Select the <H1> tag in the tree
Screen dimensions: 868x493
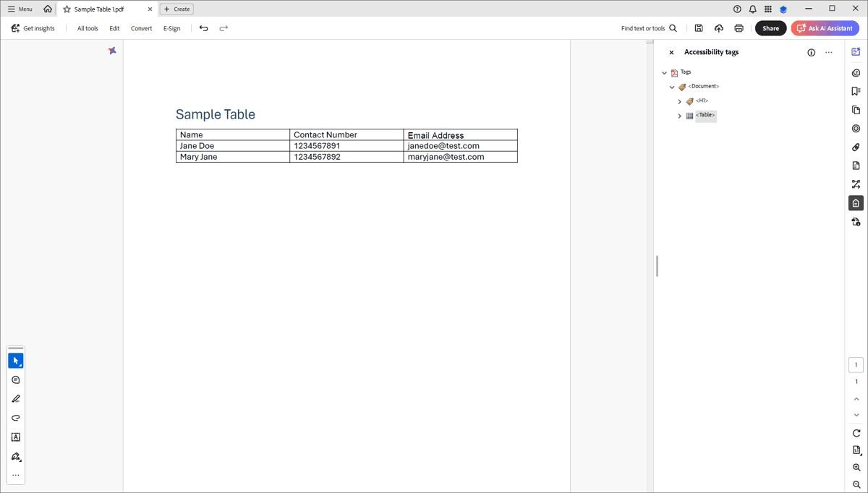point(702,101)
